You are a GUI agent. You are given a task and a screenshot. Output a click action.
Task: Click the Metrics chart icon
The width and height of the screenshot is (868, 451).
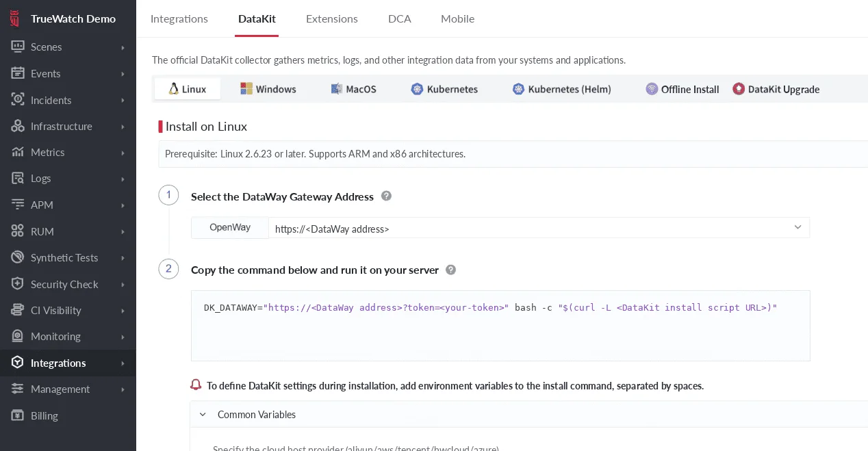18,152
